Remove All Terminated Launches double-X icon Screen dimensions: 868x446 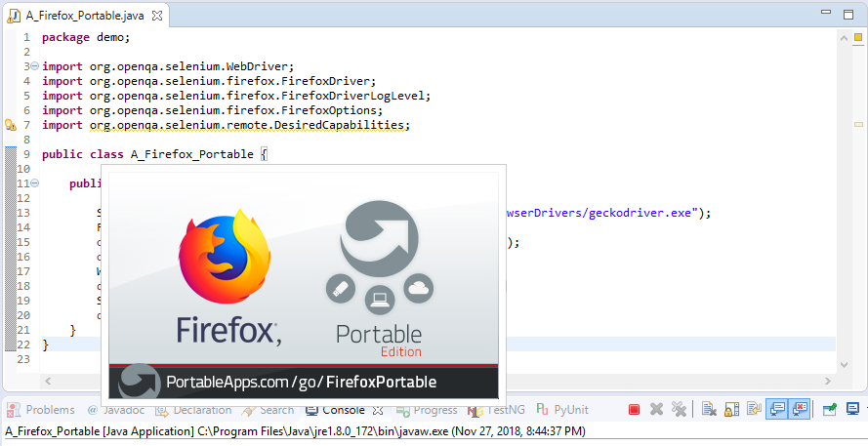click(x=678, y=410)
